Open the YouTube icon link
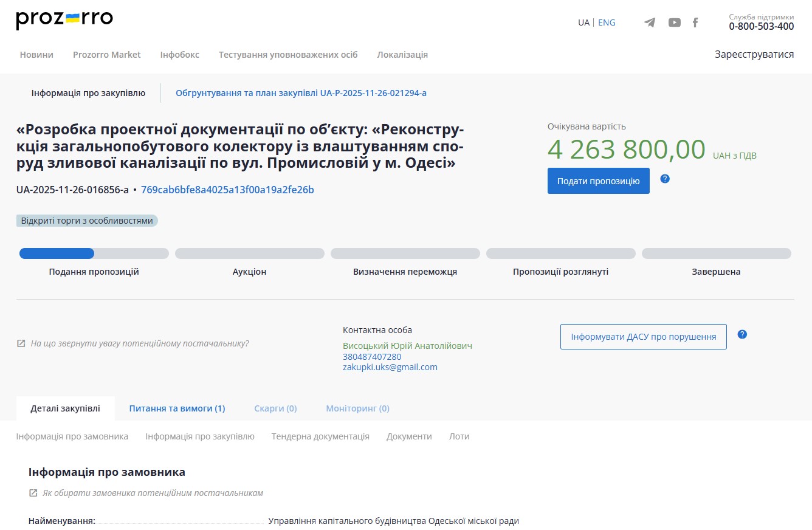 (674, 22)
